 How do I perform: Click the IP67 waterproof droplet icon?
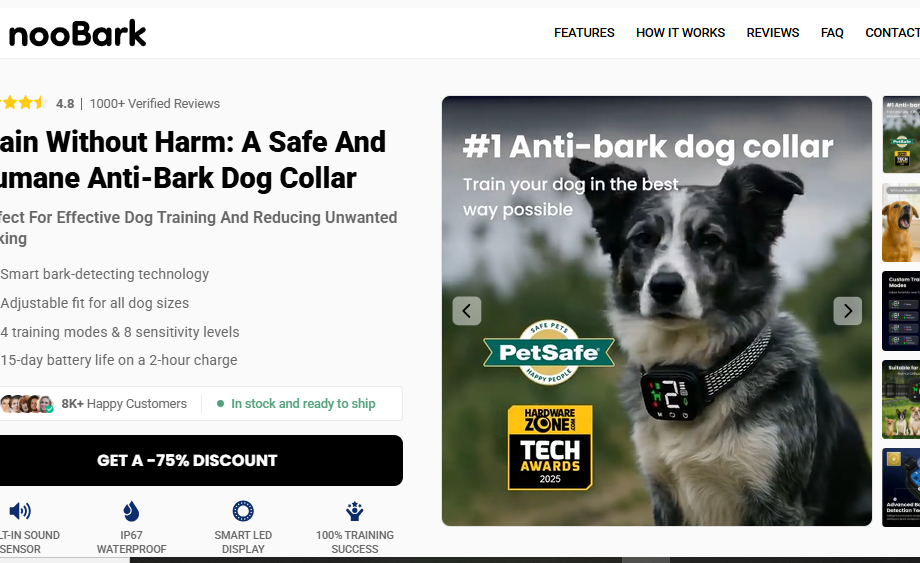pos(131,511)
